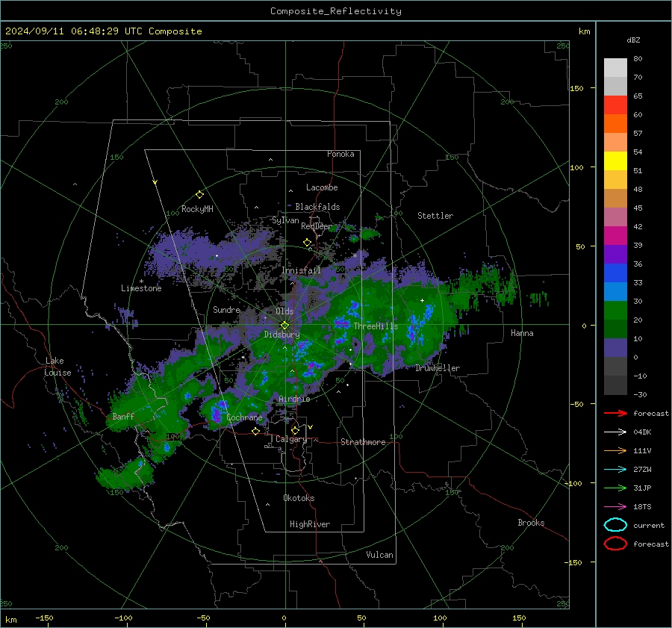This screenshot has width=672, height=628.
Task: Click the dBZ heading above the color scale
Action: pos(633,40)
